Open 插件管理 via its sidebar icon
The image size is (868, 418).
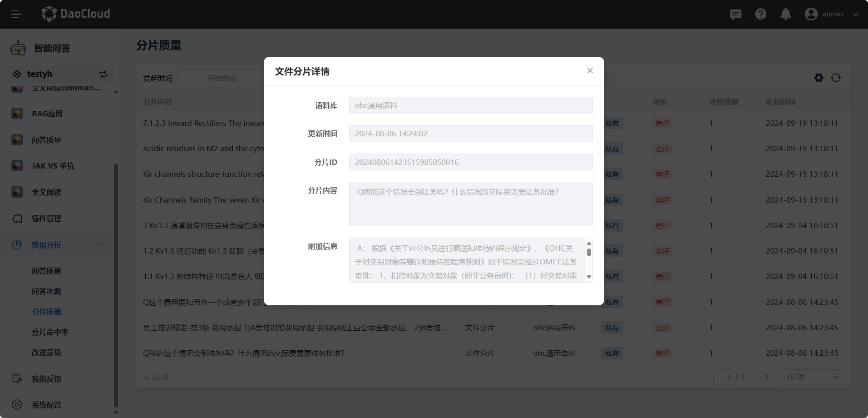[17, 219]
